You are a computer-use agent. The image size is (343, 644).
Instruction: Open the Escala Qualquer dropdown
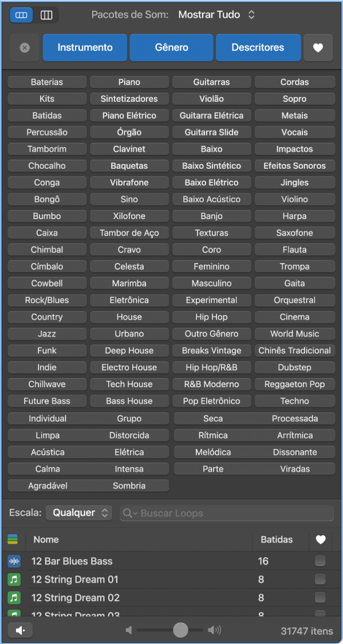[79, 513]
